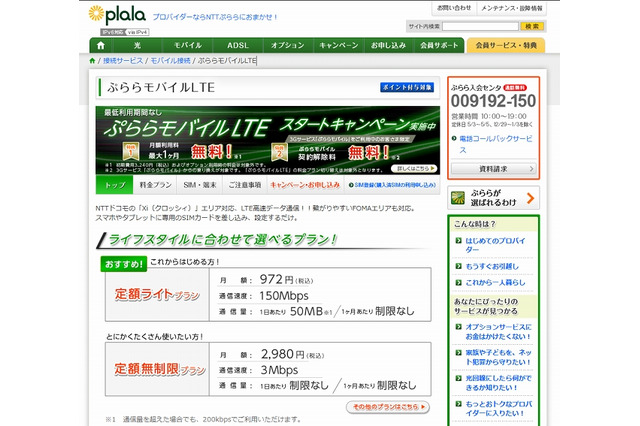This screenshot has height=426, width=640.
Task: Click the ポイント付与対象 blue badge
Action: (407, 87)
